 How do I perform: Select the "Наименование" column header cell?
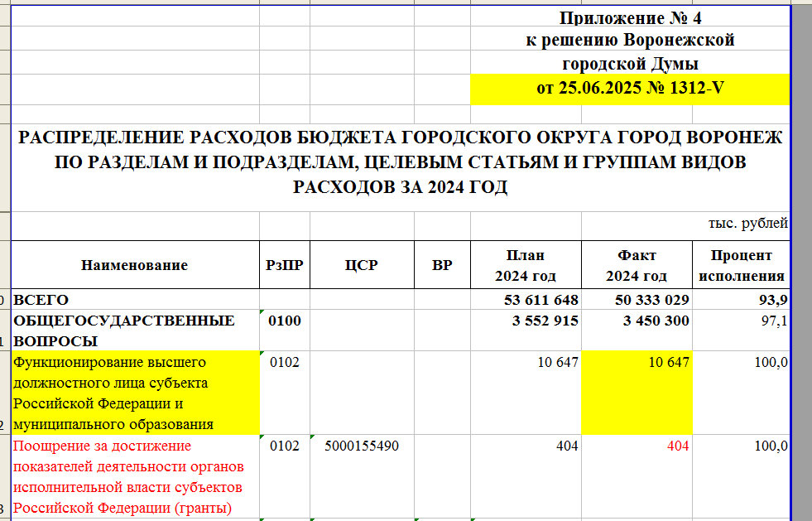click(134, 265)
